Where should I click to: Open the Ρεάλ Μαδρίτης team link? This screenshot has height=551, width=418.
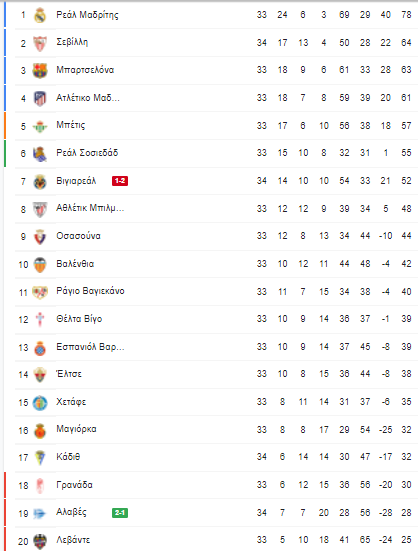click(x=87, y=15)
